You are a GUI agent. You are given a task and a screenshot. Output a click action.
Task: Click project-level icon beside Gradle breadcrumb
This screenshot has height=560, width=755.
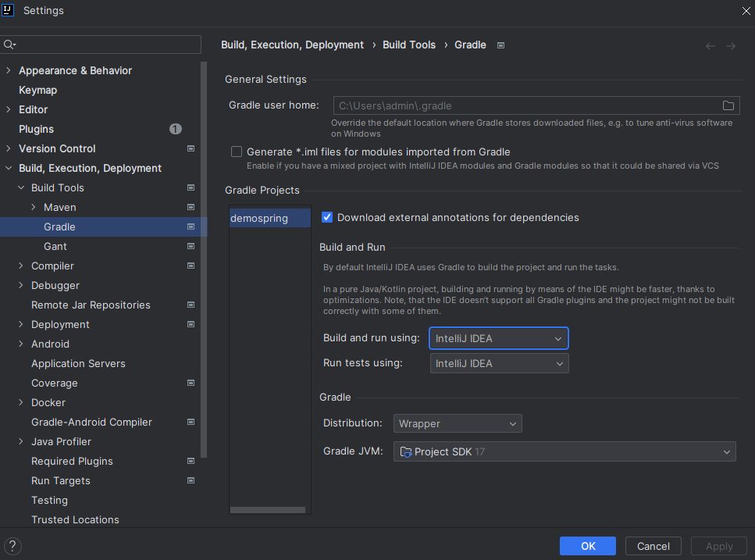coord(500,45)
